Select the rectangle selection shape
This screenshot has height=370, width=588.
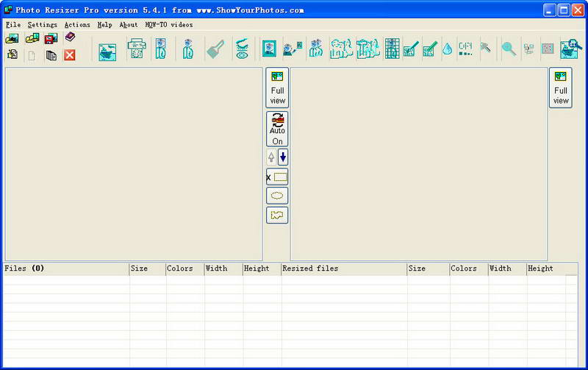tap(277, 177)
